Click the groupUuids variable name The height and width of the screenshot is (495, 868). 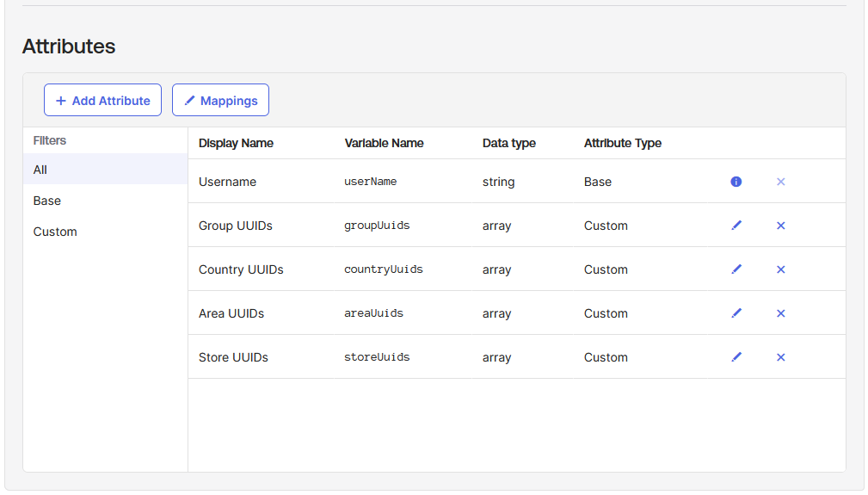pyautogui.click(x=377, y=226)
